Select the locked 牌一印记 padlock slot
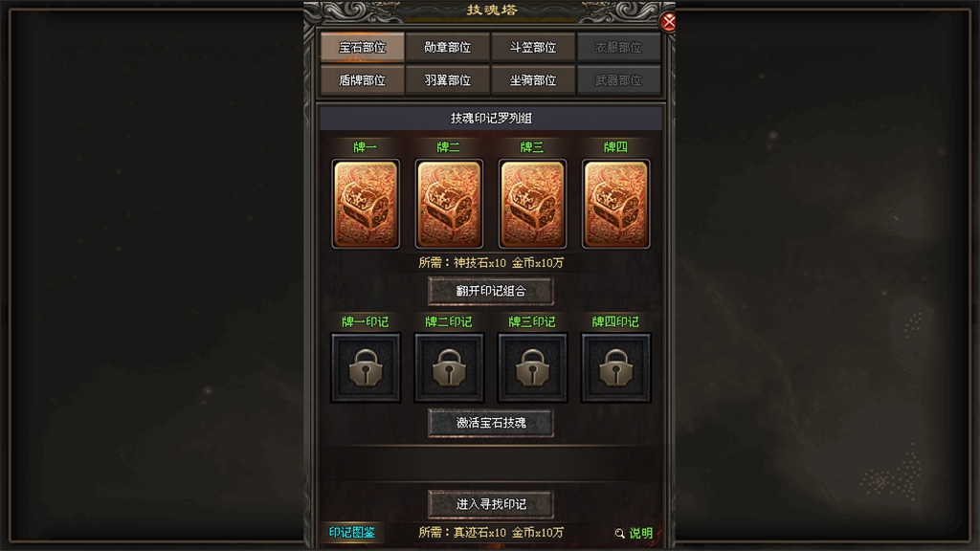This screenshot has height=551, width=980. 366,367
